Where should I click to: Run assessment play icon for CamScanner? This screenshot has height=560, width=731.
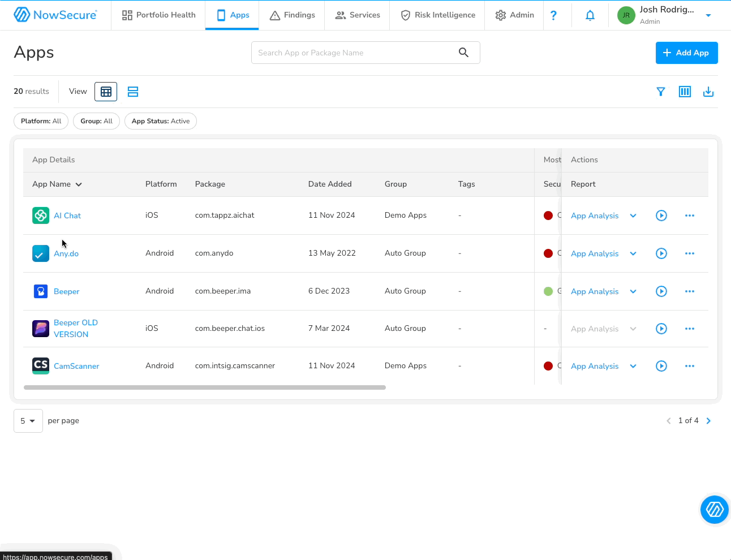pyautogui.click(x=661, y=366)
